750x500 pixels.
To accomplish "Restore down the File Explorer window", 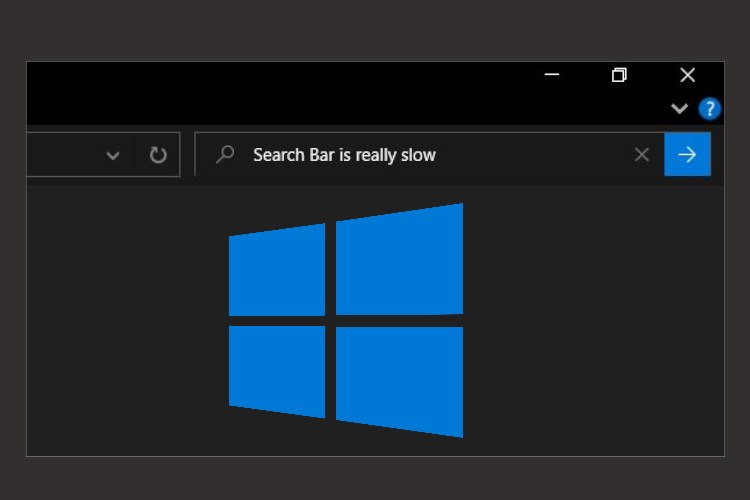I will click(619, 75).
